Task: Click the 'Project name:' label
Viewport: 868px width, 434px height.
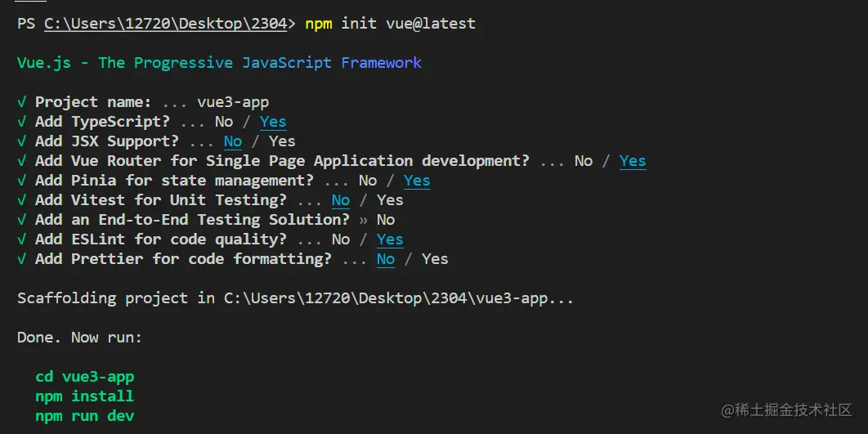Action: coord(93,102)
